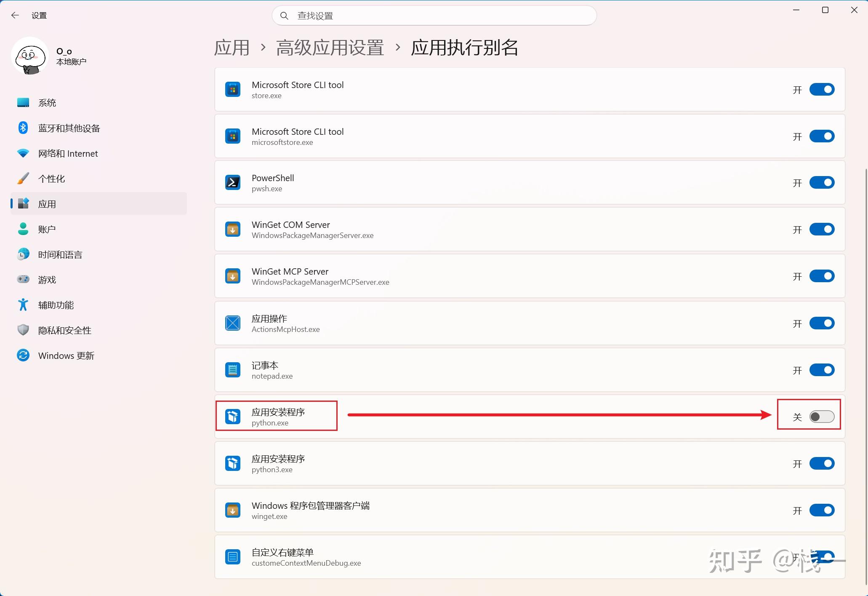Switch off WindowsPackageManagerMCPServer.exe toggle
This screenshot has height=596, width=868.
[822, 276]
